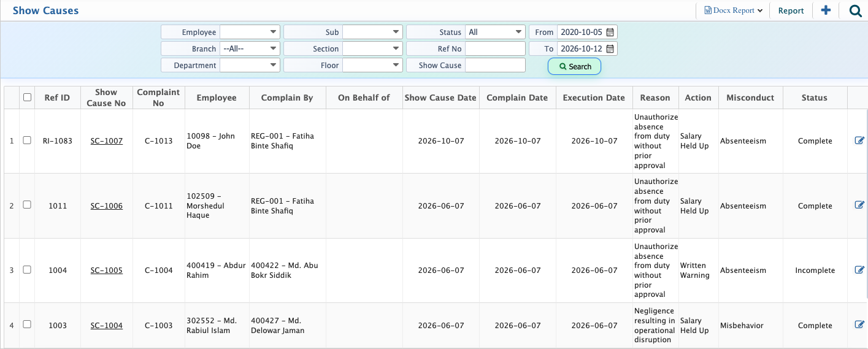The image size is (868, 349).
Task: Click the Complain Date column header
Action: pyautogui.click(x=517, y=98)
